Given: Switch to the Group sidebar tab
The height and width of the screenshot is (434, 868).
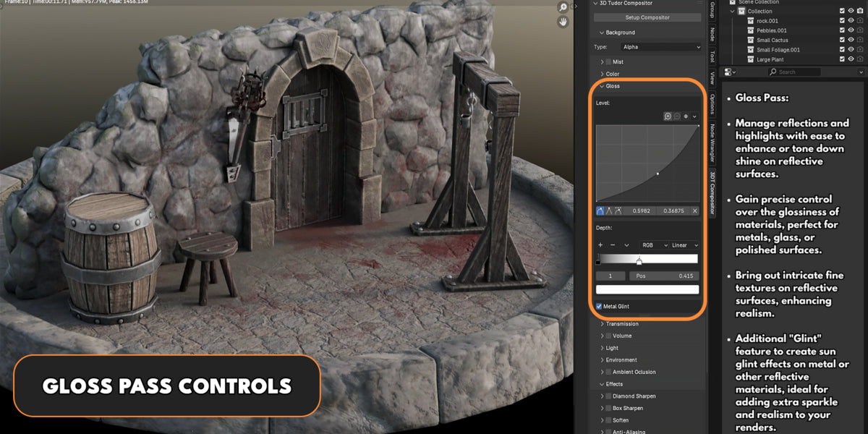Looking at the screenshot, I should 712,9.
